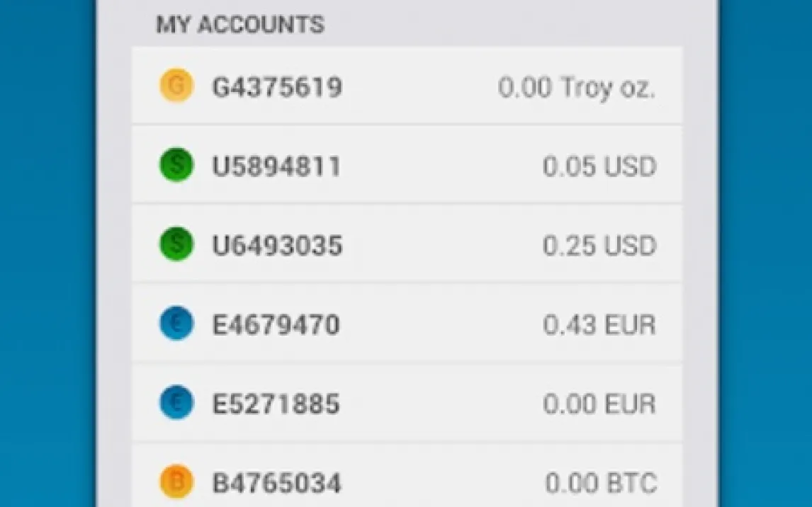The image size is (812, 507).
Task: Open gold account G4375619
Action: click(277, 87)
